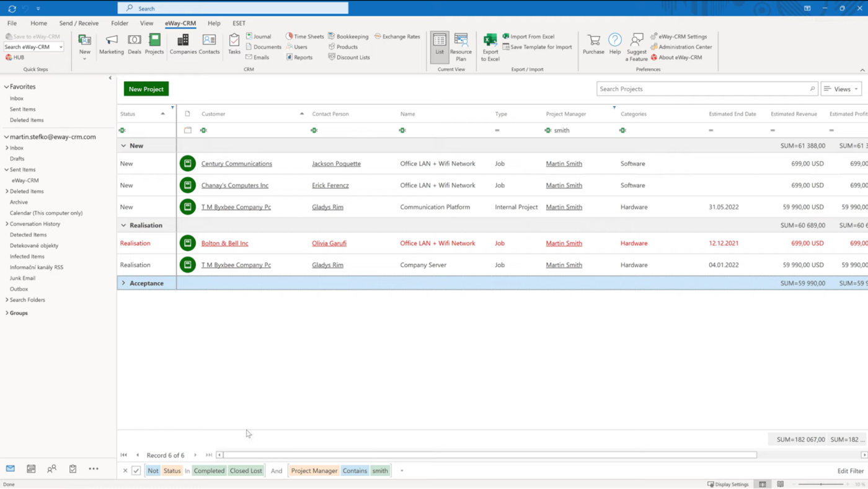Viewport: 868px width, 489px height.
Task: Switch to List view
Action: [440, 47]
